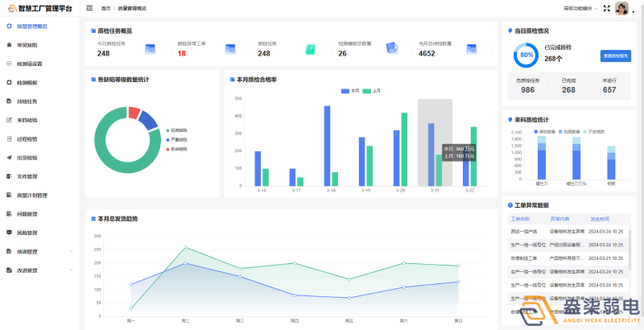The width and height of the screenshot is (644, 330).
Task: Click the 检测模板总数量 chart icon
Action: (392, 48)
